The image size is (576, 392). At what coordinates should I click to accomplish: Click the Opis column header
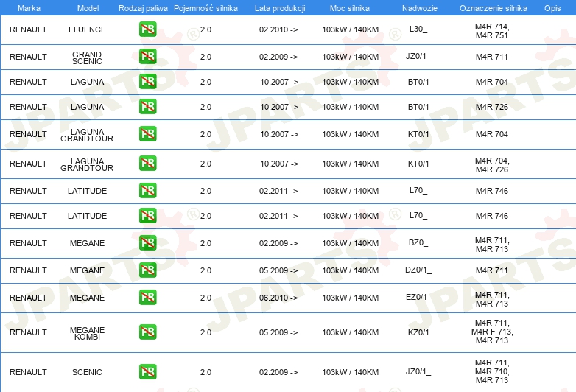(x=552, y=8)
